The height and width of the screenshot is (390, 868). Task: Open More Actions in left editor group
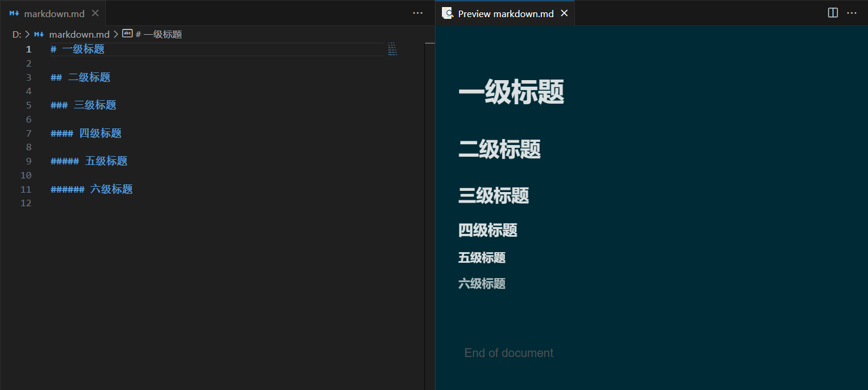point(417,13)
